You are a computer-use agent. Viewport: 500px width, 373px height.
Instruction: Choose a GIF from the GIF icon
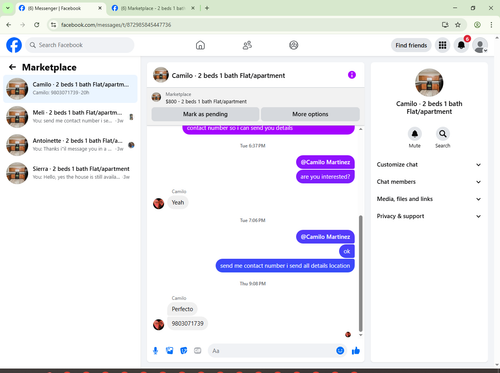click(x=198, y=351)
